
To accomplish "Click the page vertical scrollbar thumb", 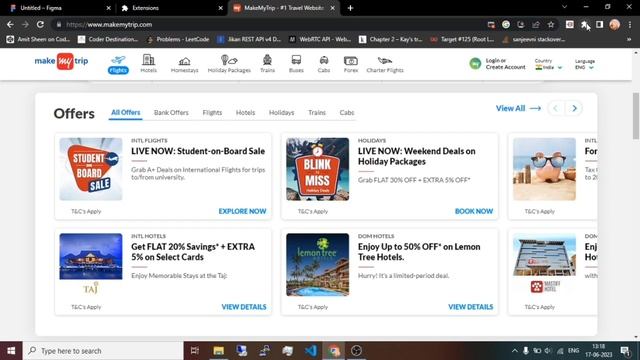I will tap(636, 116).
